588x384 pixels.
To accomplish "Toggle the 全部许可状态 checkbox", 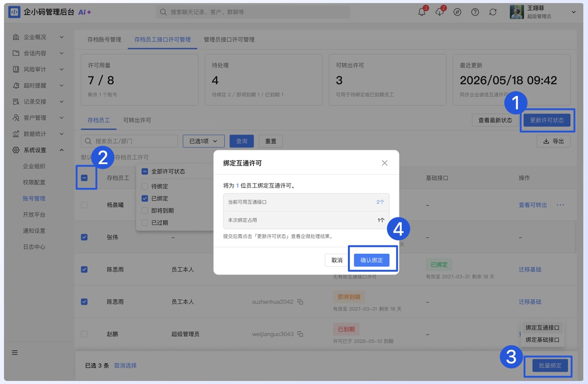I will pyautogui.click(x=145, y=171).
